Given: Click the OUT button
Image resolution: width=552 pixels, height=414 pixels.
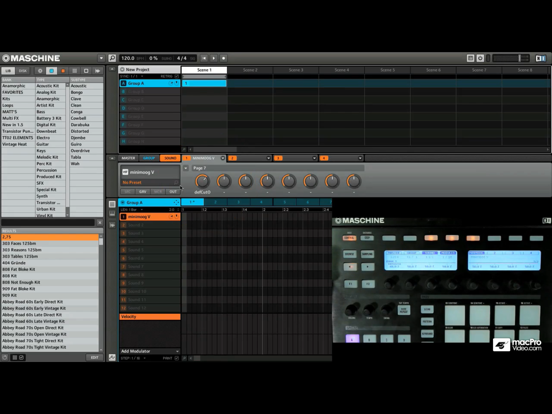Looking at the screenshot, I should coord(173,192).
